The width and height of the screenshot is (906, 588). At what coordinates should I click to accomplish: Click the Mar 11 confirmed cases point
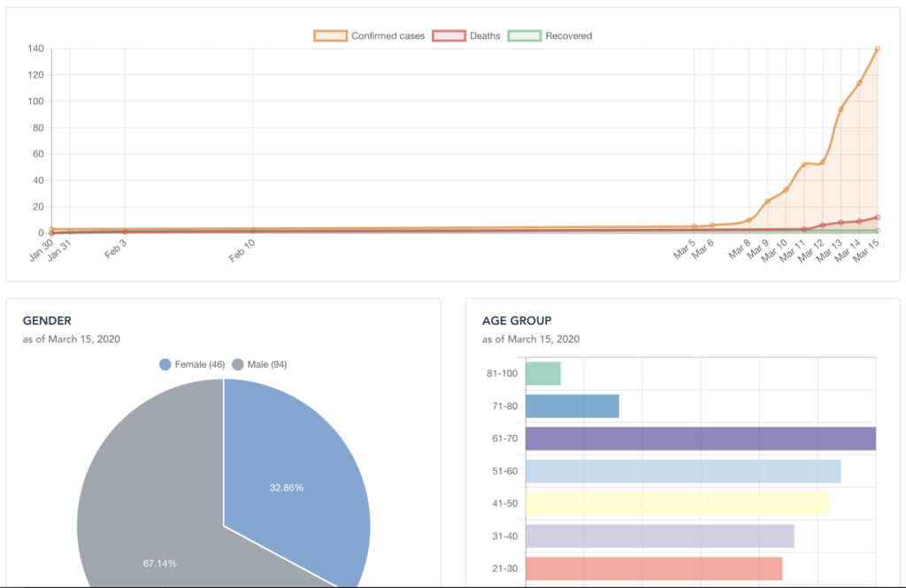[804, 164]
